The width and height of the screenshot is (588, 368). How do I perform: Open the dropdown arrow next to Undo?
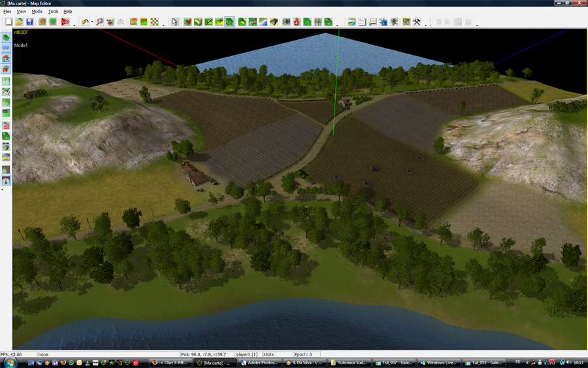92,22
